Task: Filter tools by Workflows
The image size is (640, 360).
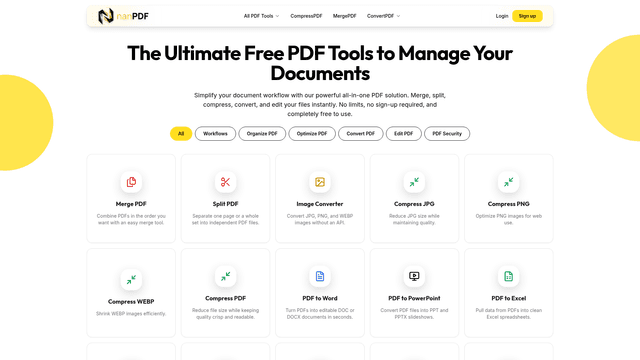Action: tap(215, 133)
